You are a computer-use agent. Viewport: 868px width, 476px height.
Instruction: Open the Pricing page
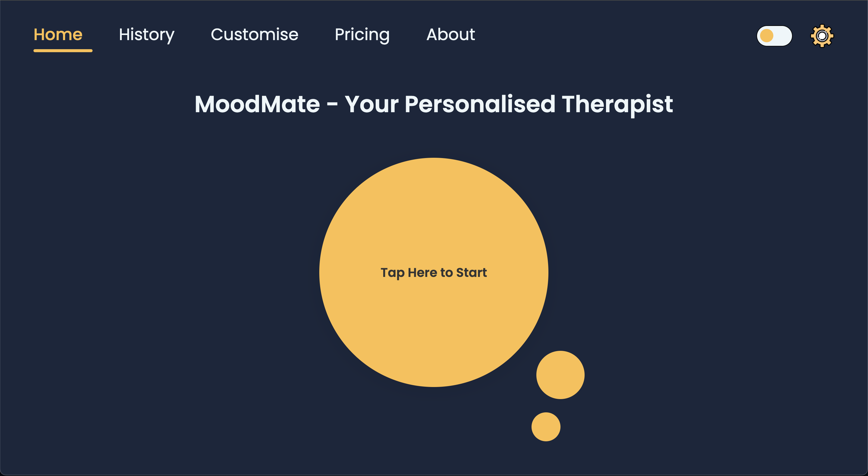(362, 34)
